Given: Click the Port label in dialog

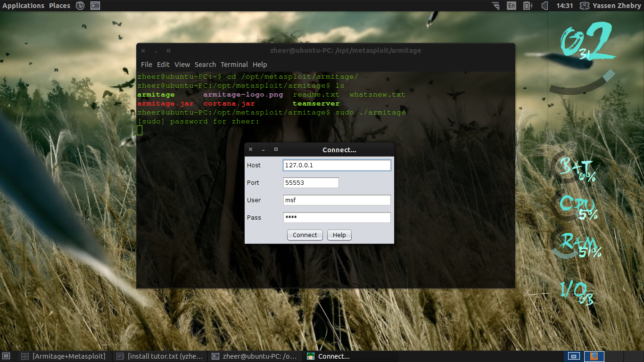Looking at the screenshot, I should pos(253,183).
